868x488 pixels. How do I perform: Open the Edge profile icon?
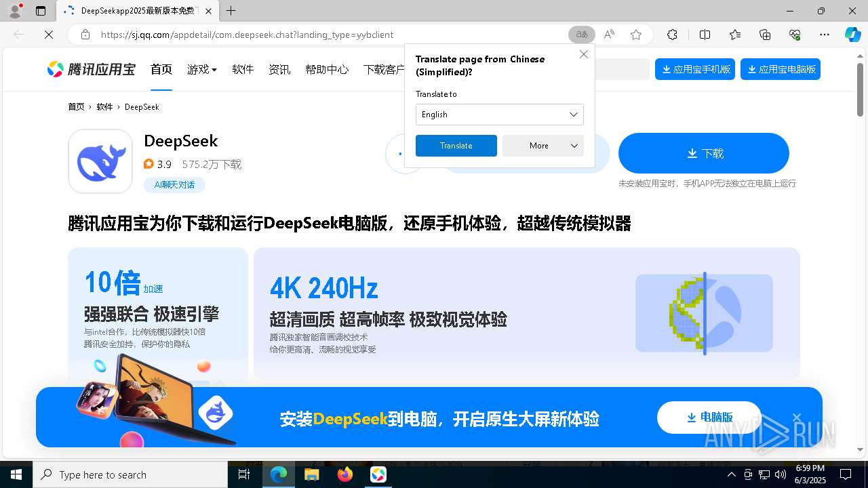pos(15,11)
